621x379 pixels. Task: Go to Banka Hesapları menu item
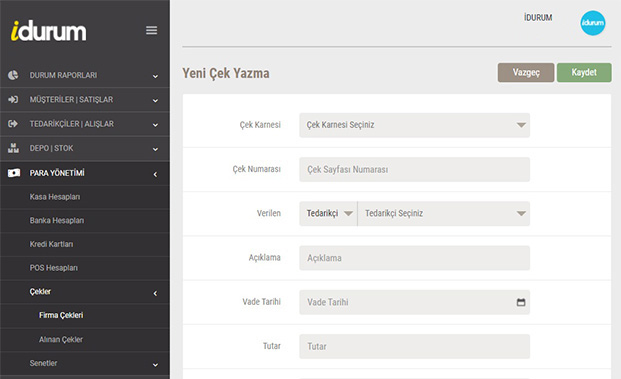(57, 221)
